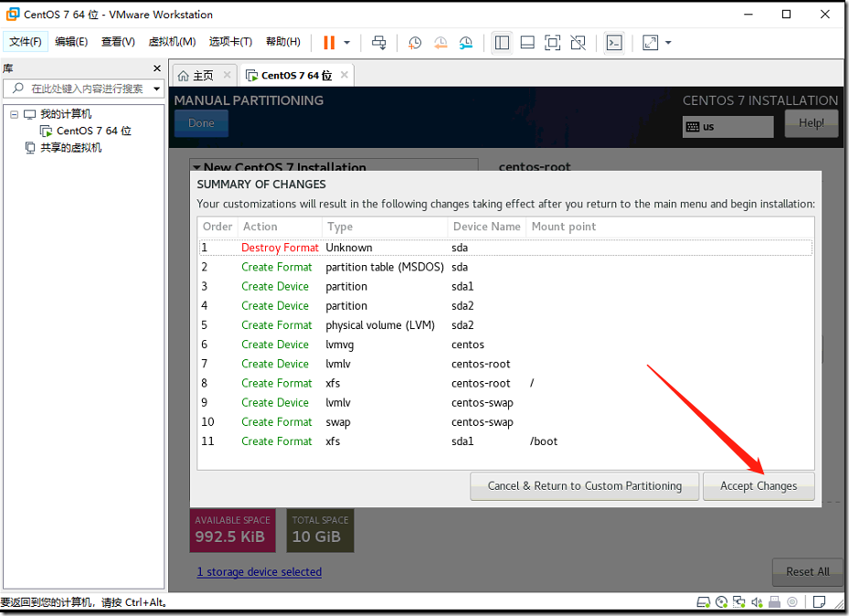The height and width of the screenshot is (616, 849).
Task: Click the Mount point column header
Action: tap(563, 227)
